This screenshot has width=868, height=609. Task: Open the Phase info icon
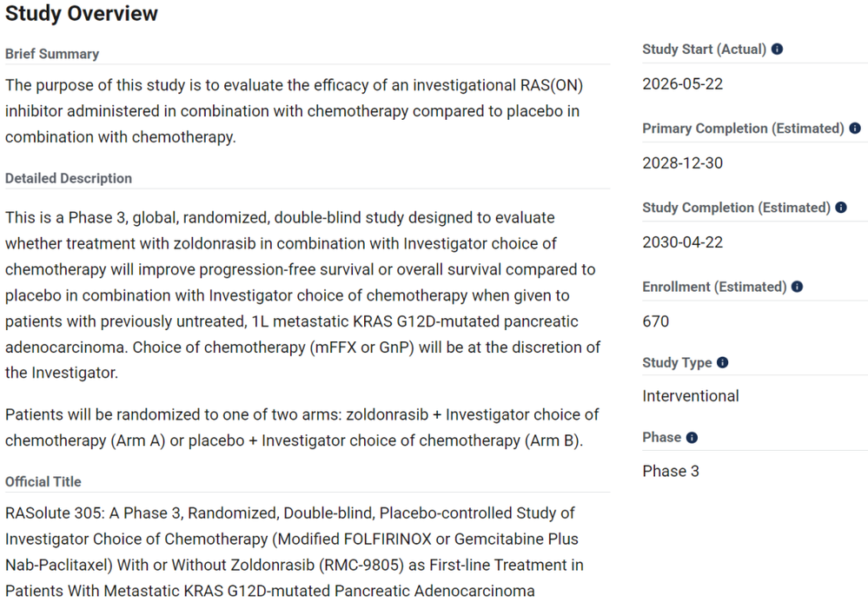(x=692, y=438)
